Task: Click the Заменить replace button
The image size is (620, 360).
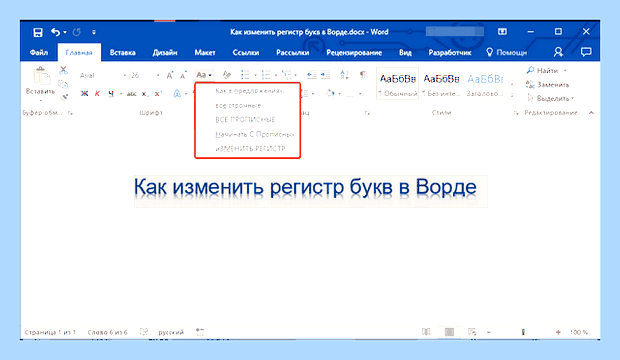Action: 547,85
